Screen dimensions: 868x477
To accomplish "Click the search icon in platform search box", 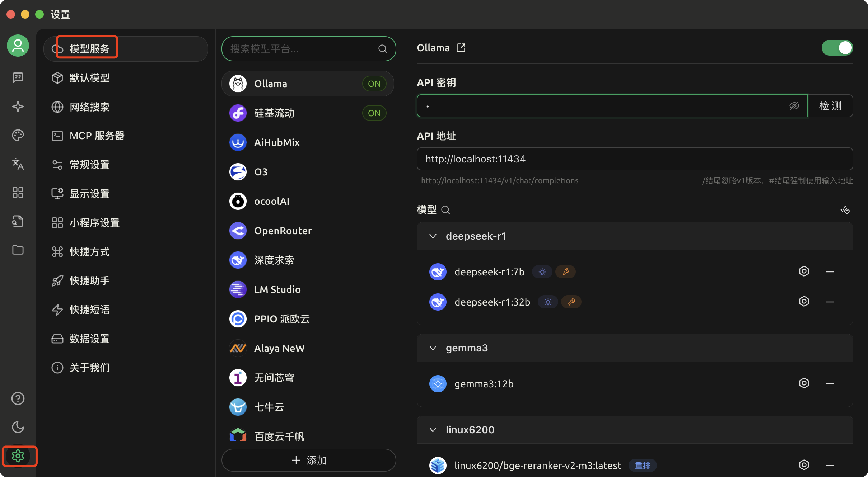I will [x=383, y=49].
